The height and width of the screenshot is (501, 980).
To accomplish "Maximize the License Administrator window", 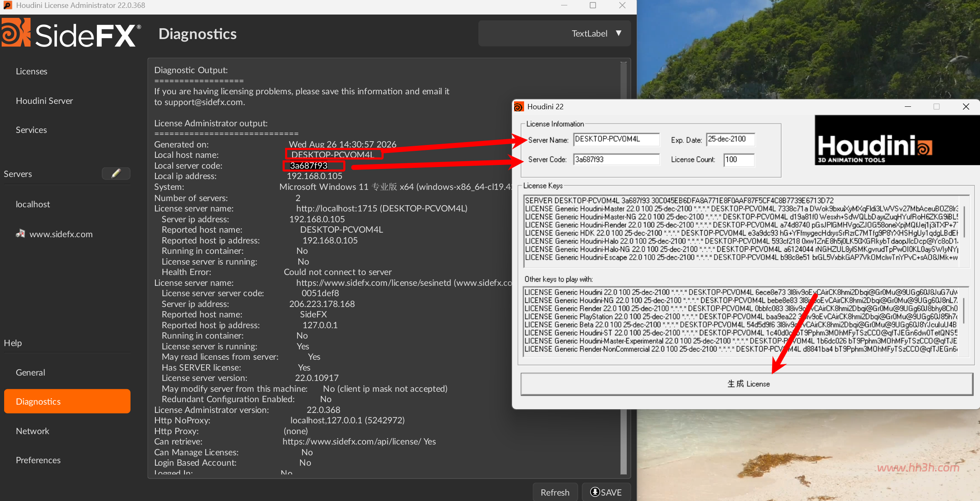I will 593,5.
